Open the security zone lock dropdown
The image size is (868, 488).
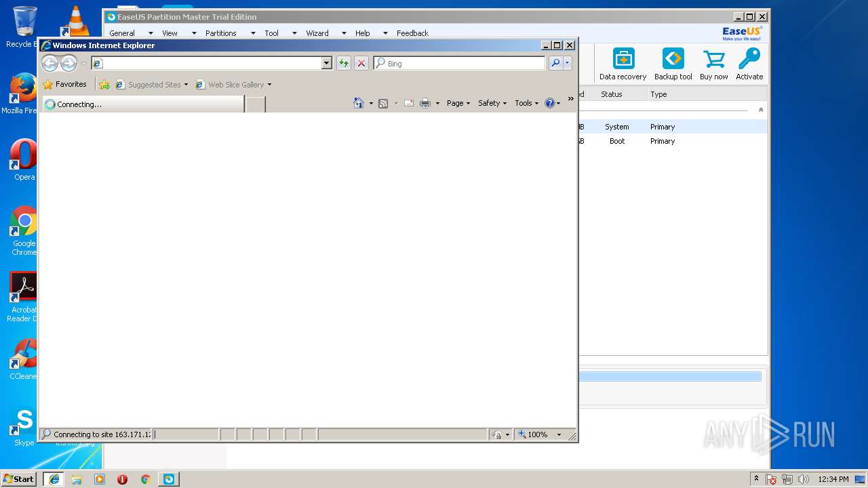500,434
